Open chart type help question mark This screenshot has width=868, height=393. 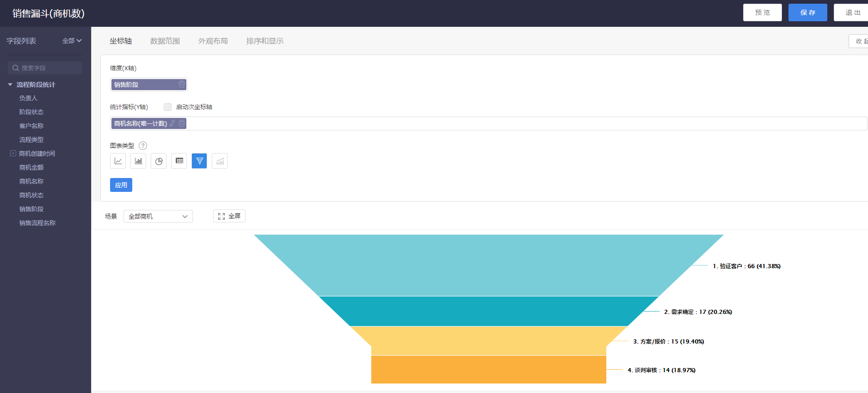pos(143,146)
